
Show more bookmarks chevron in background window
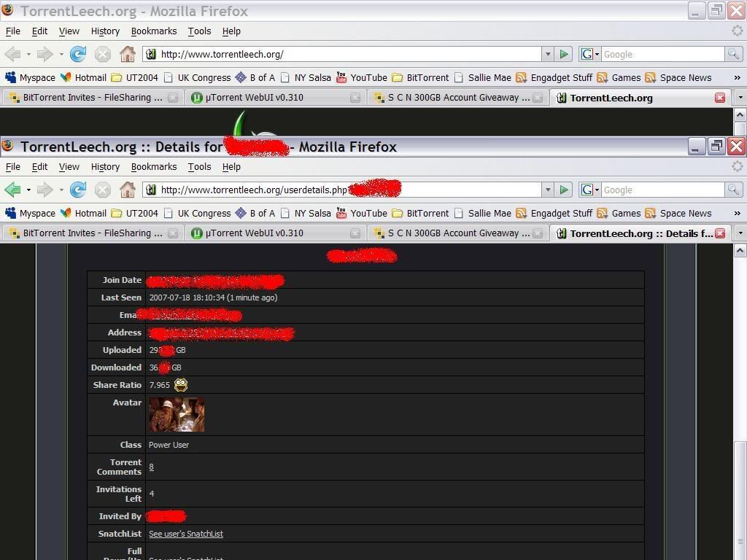[x=737, y=77]
